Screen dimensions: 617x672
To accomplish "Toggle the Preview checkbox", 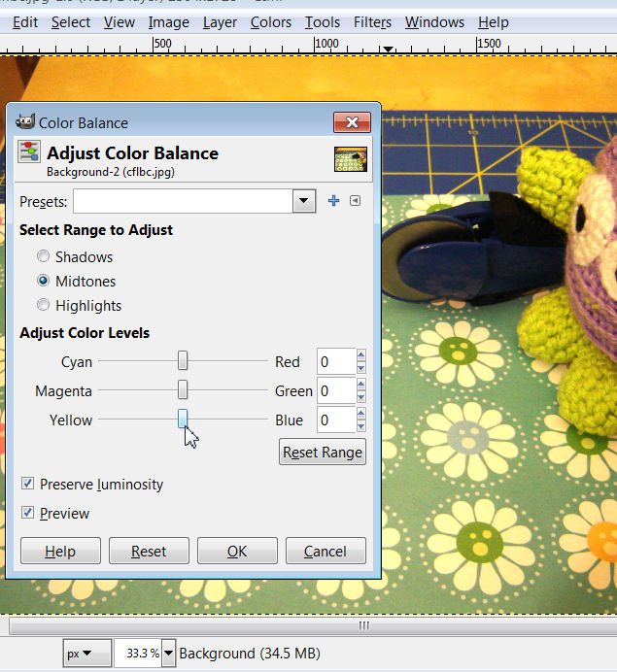I will pos(28,513).
